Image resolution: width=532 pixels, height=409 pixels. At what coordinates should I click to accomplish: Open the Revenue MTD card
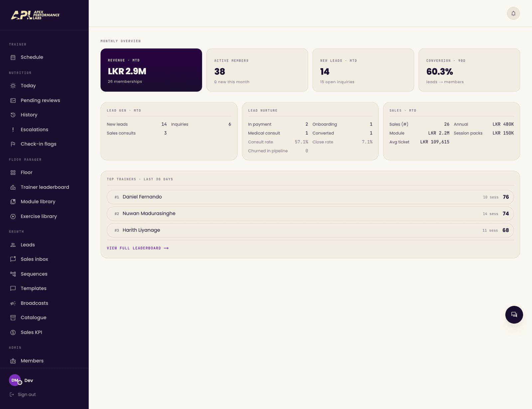151,70
